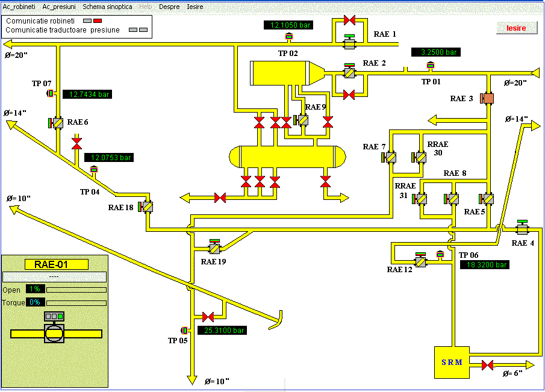The width and height of the screenshot is (545, 392).
Task: Select the RAE 6 valve icon
Action: pos(58,123)
